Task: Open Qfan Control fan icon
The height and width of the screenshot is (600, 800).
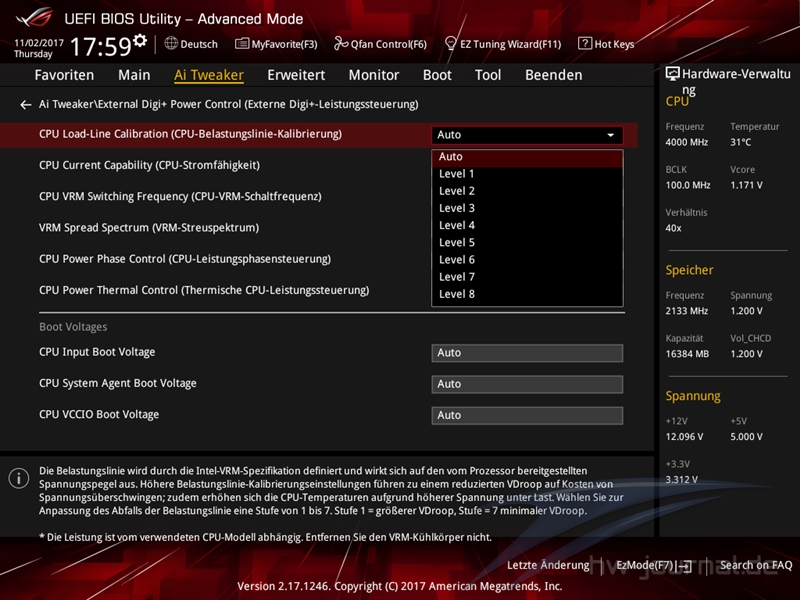Action: coord(341,43)
